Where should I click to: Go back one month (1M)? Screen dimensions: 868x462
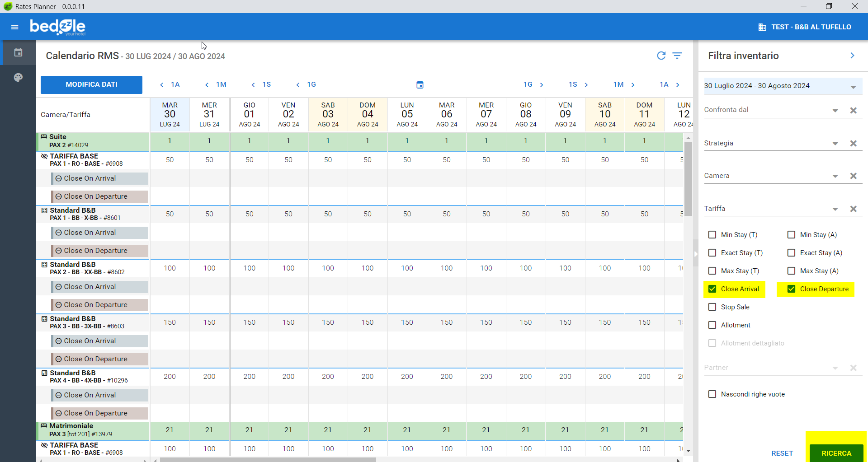point(216,84)
